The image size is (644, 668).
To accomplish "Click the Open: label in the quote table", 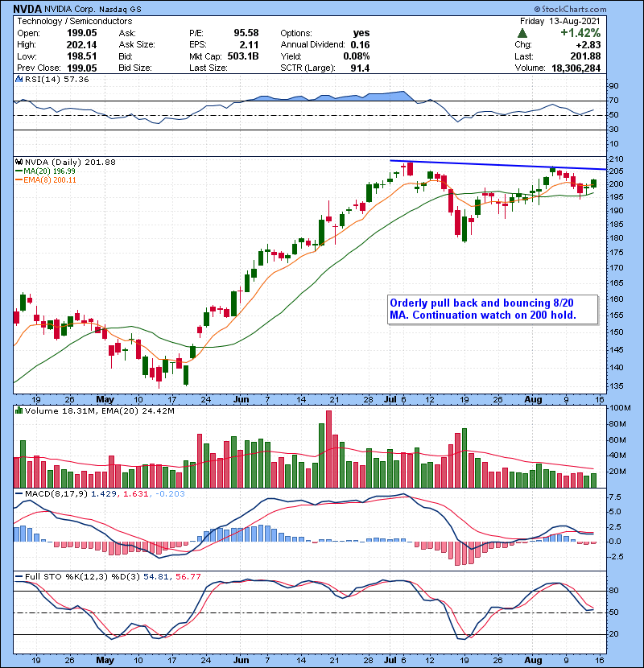I will (x=28, y=33).
